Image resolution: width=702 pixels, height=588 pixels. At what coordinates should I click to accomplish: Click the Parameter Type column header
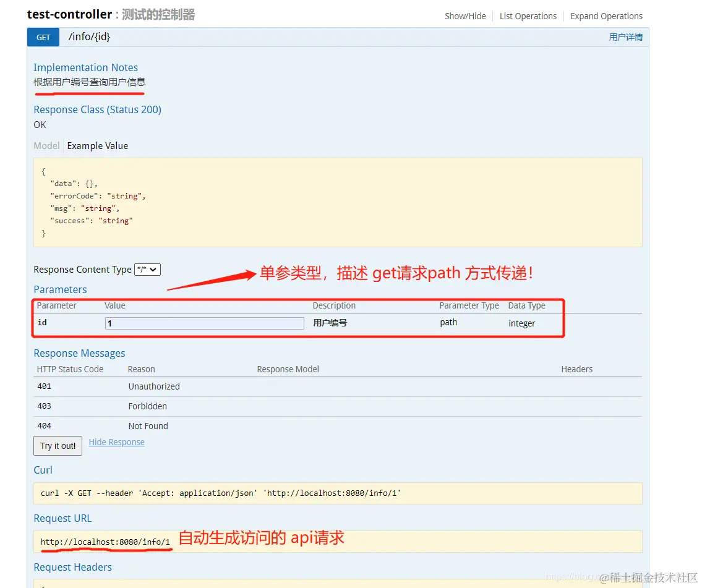[x=469, y=305]
